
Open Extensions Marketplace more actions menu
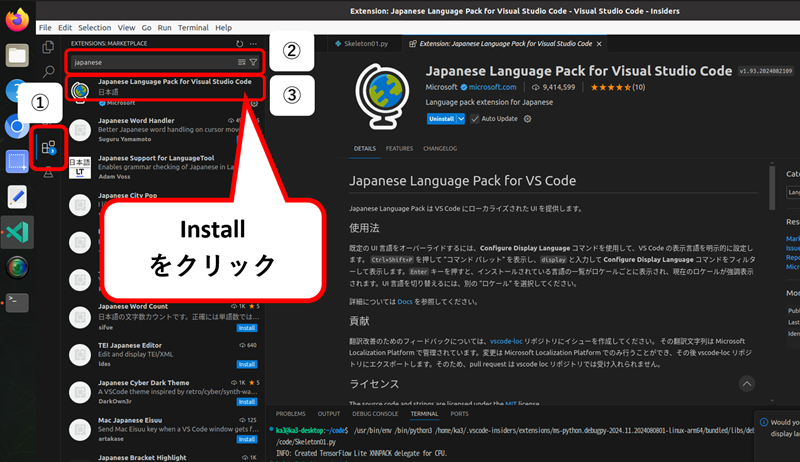pyautogui.click(x=253, y=44)
